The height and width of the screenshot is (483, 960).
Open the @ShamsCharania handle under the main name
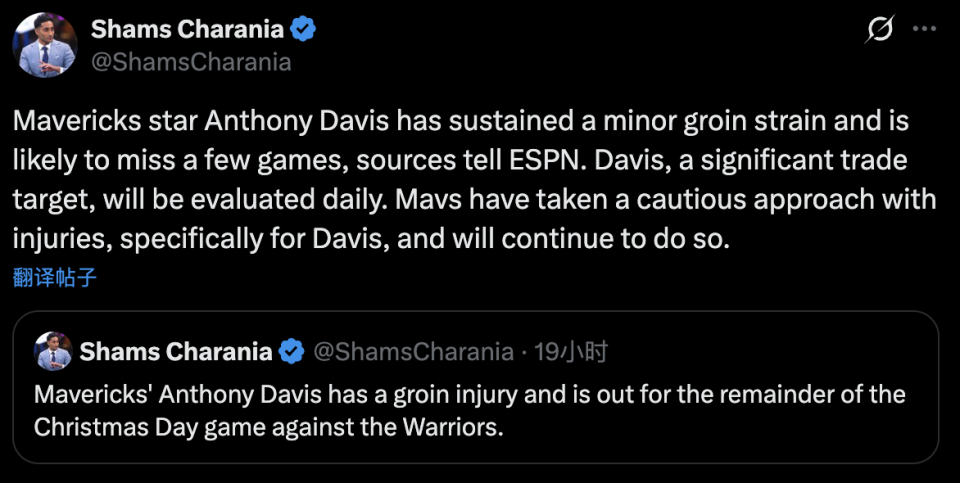coord(191,62)
